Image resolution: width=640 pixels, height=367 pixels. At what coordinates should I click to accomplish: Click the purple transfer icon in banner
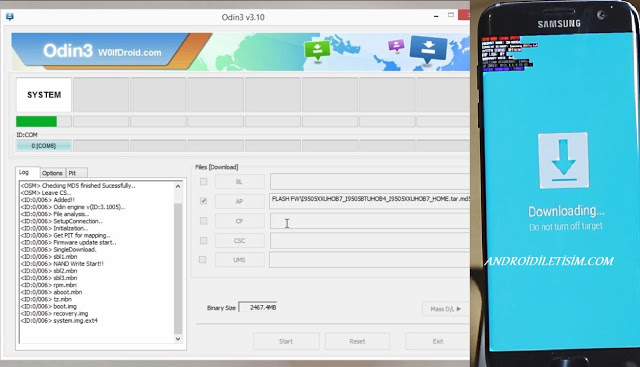(x=396, y=45)
